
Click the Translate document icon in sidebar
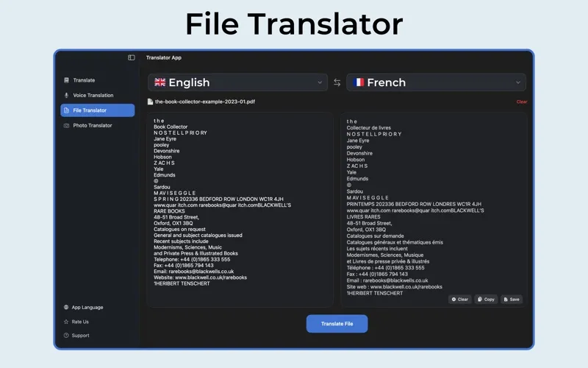click(x=66, y=80)
